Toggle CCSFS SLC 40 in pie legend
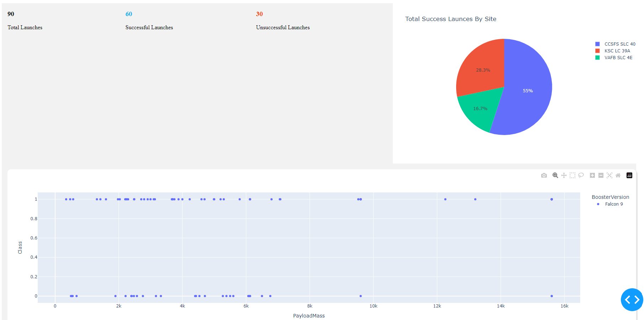This screenshot has width=644, height=320. coord(619,44)
